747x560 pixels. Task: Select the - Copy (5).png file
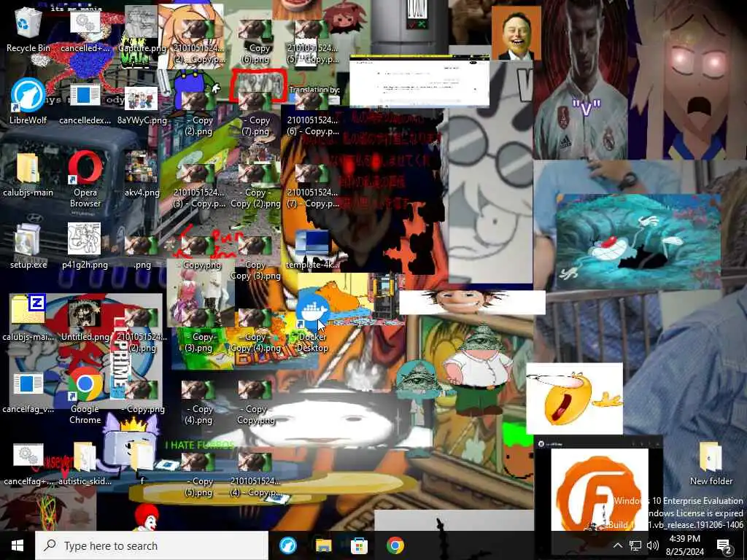(x=198, y=474)
